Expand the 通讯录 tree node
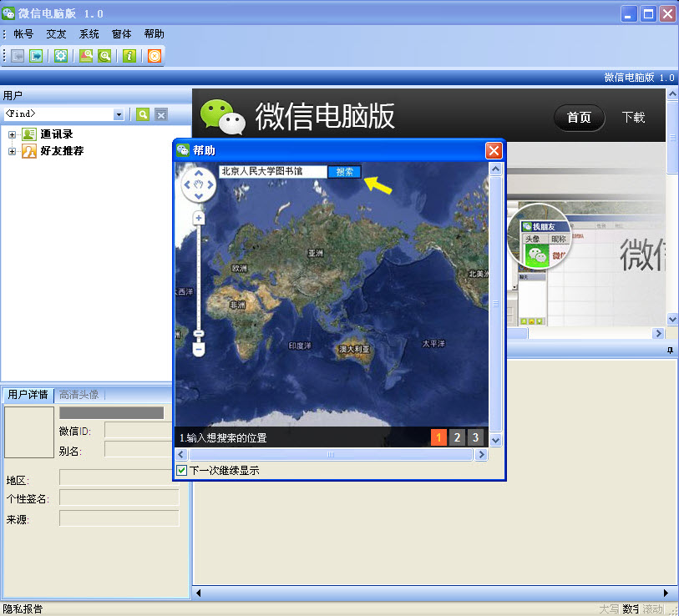This screenshot has width=679, height=616. click(13, 134)
